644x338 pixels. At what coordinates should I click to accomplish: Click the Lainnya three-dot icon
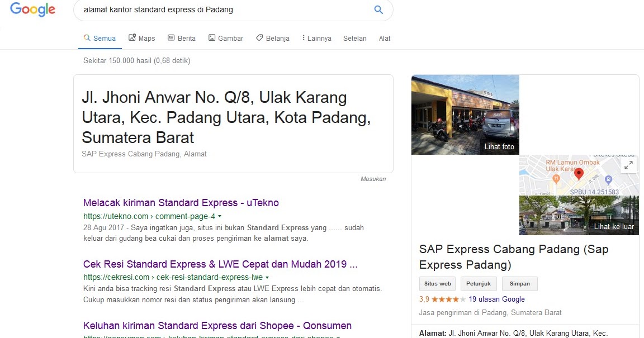click(304, 38)
